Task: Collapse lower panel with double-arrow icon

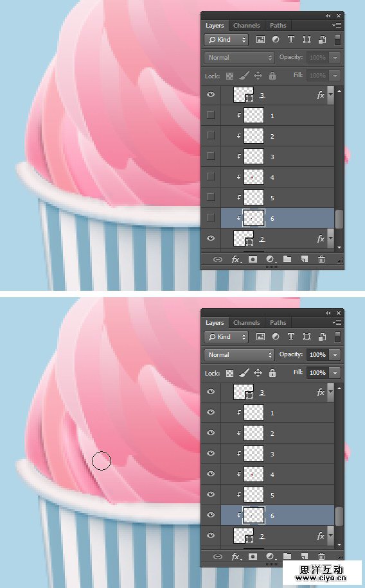Action: [x=328, y=313]
